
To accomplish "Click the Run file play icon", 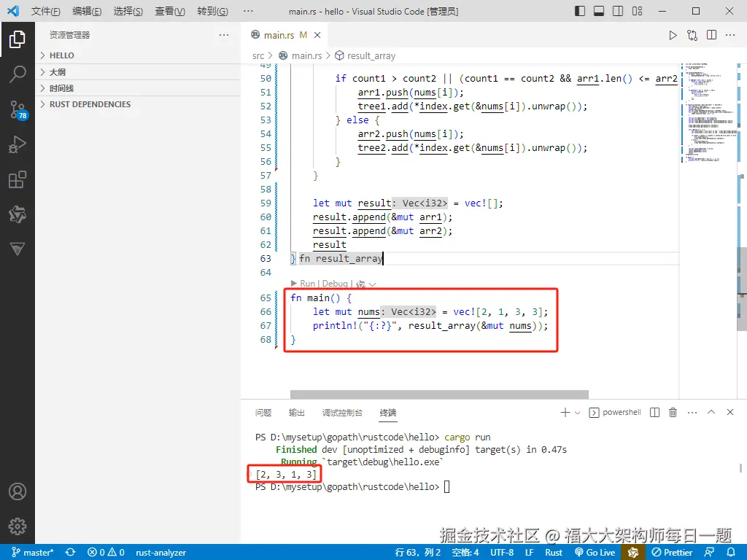I will pos(673,35).
